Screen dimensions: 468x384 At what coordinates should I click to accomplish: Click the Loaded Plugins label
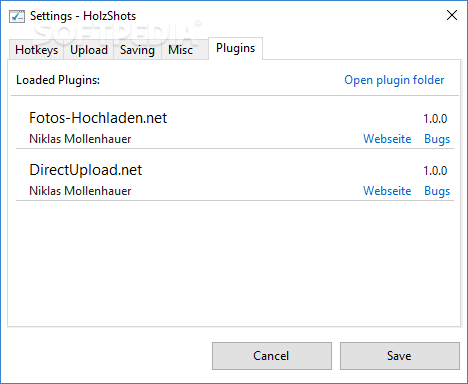(58, 80)
